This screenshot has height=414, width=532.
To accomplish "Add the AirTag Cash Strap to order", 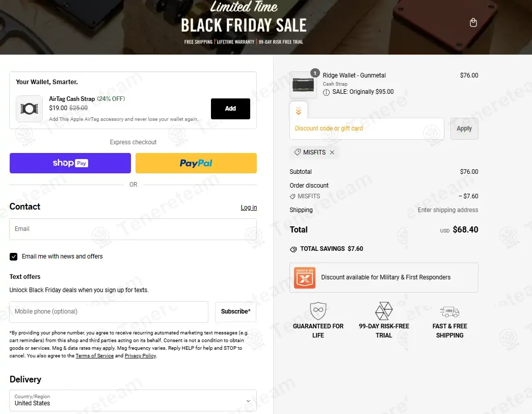I will [230, 109].
